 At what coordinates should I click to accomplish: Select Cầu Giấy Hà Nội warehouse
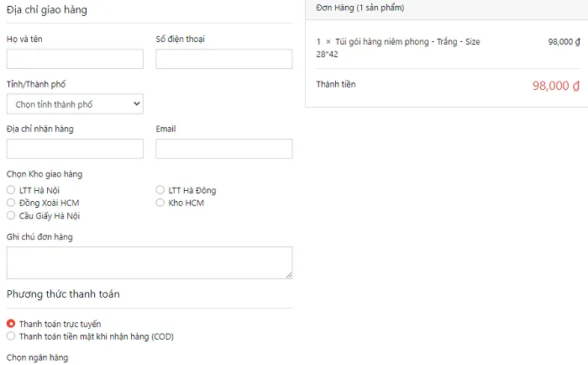click(11, 215)
